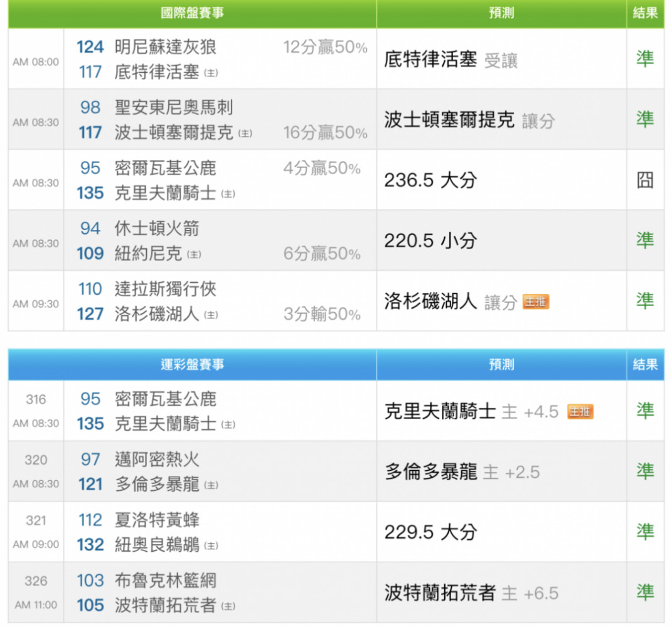672x627 pixels.
Task: Click the 準 result for 多倫多暴龍 主 +2.5
Action: pos(645,472)
